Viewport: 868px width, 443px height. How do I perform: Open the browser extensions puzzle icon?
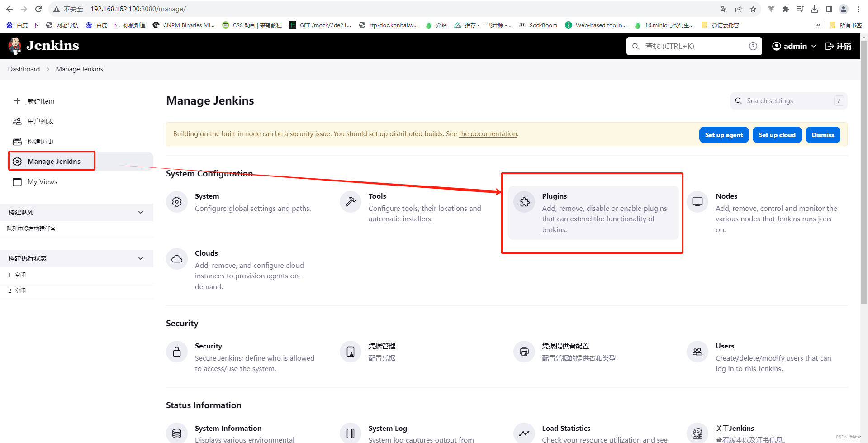[x=786, y=9]
